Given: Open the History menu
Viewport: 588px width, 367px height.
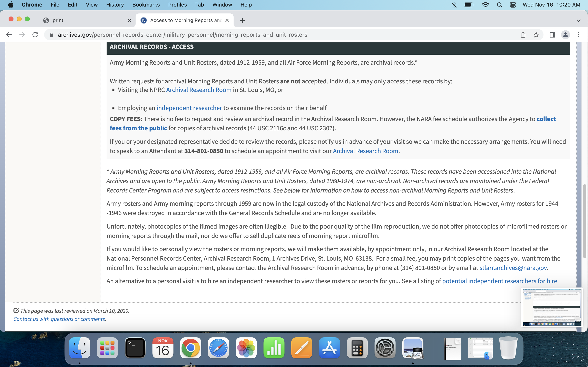Looking at the screenshot, I should tap(115, 5).
